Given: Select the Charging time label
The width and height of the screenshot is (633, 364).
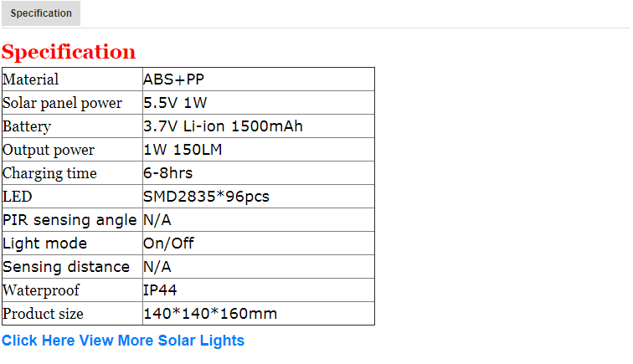Looking at the screenshot, I should point(49,173).
